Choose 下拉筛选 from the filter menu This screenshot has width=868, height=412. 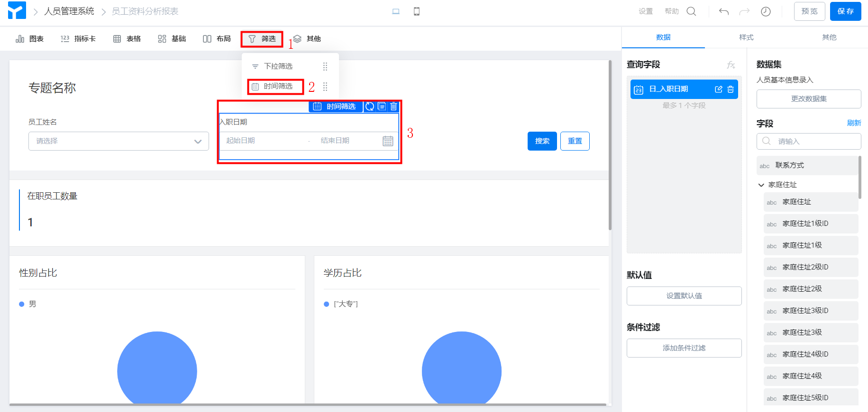coord(278,66)
